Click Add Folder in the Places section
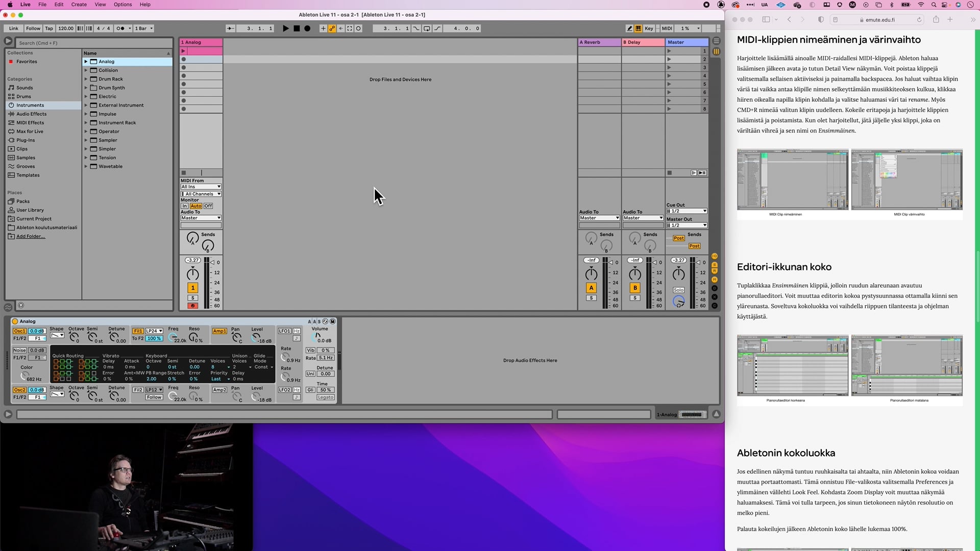Image resolution: width=980 pixels, height=551 pixels. coord(30,236)
